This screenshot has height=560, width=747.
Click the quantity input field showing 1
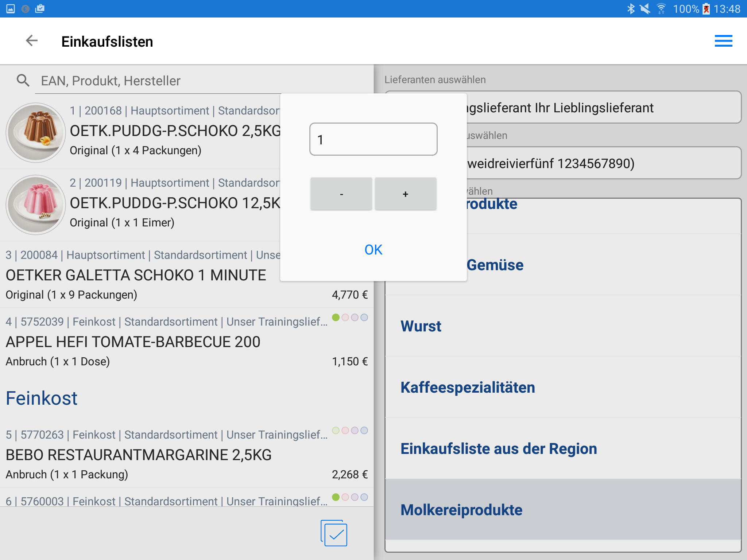373,139
